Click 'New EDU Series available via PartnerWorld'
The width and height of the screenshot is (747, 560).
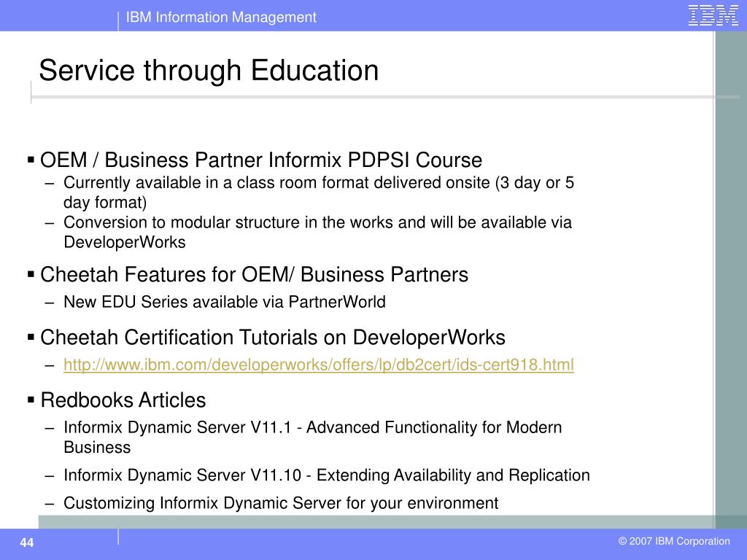coord(225,302)
